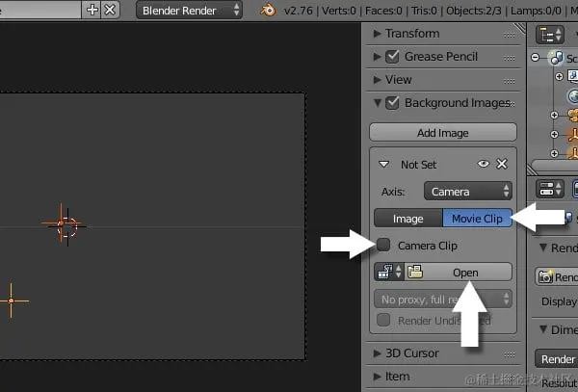Click the Display label in the Render panel
This screenshot has height=392, width=578.
pyautogui.click(x=559, y=301)
